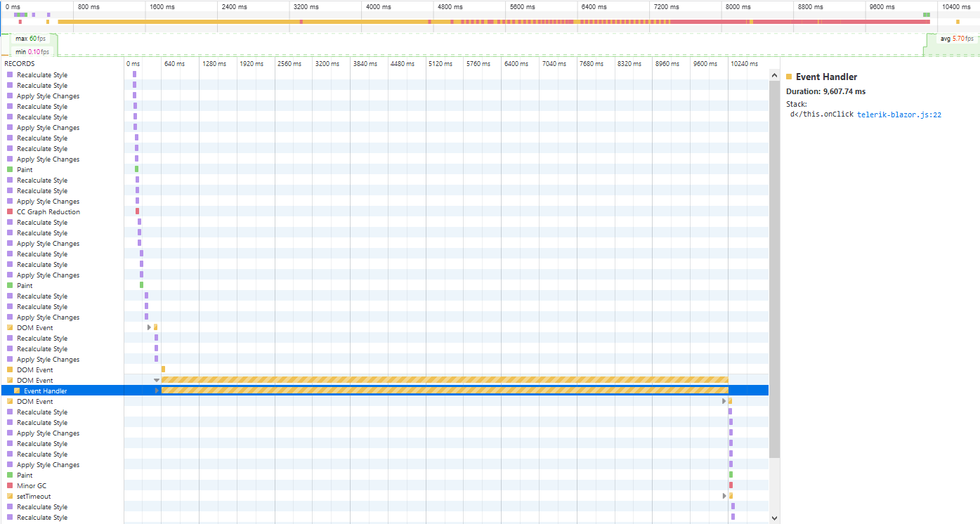Expand the setTimeout row's disclosure triangle

tap(724, 497)
